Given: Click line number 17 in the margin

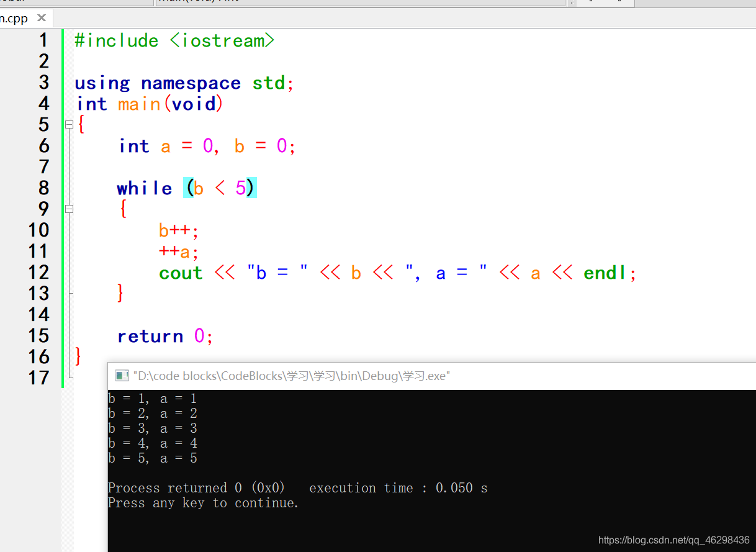Looking at the screenshot, I should [x=38, y=378].
